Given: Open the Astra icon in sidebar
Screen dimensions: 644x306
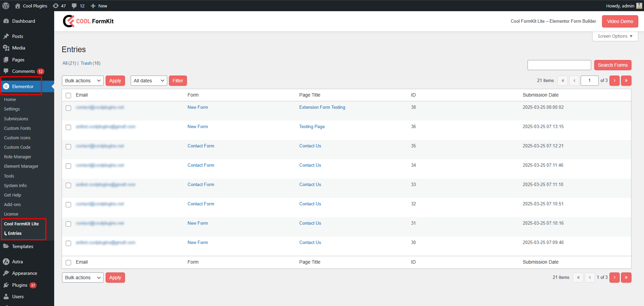Looking at the screenshot, I should (x=6, y=262).
